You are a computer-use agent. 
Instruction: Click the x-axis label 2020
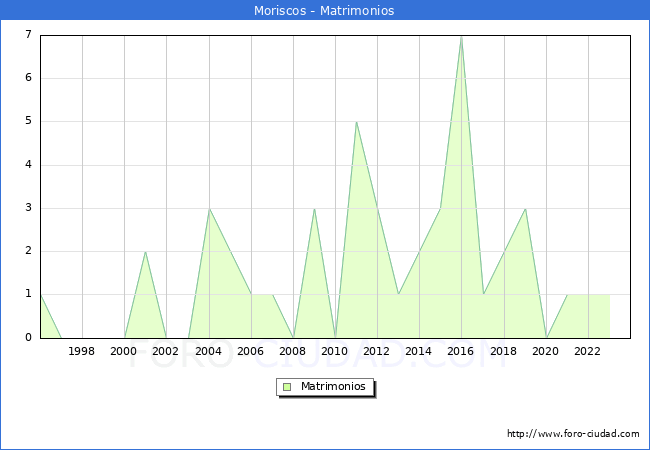(546, 351)
